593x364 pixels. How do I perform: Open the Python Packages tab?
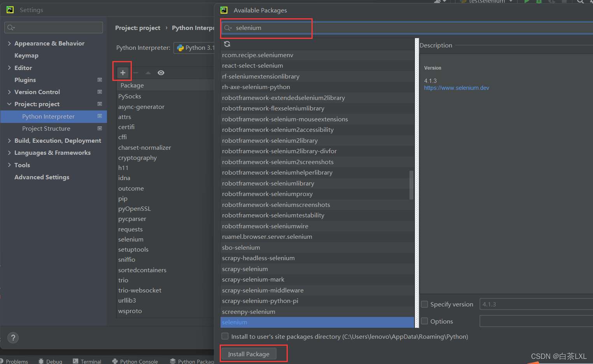[192, 361]
